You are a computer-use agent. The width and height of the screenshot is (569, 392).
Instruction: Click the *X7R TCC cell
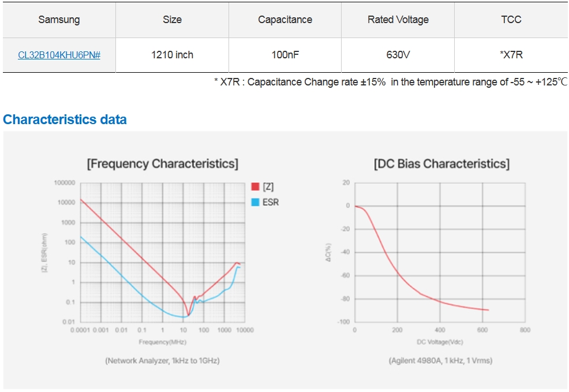[x=511, y=55]
